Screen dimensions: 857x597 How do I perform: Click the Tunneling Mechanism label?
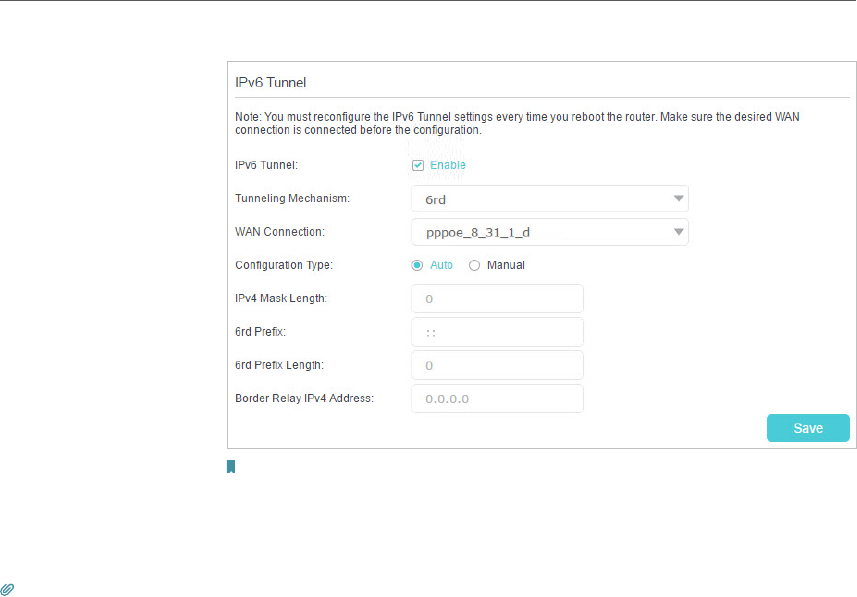[x=292, y=199]
